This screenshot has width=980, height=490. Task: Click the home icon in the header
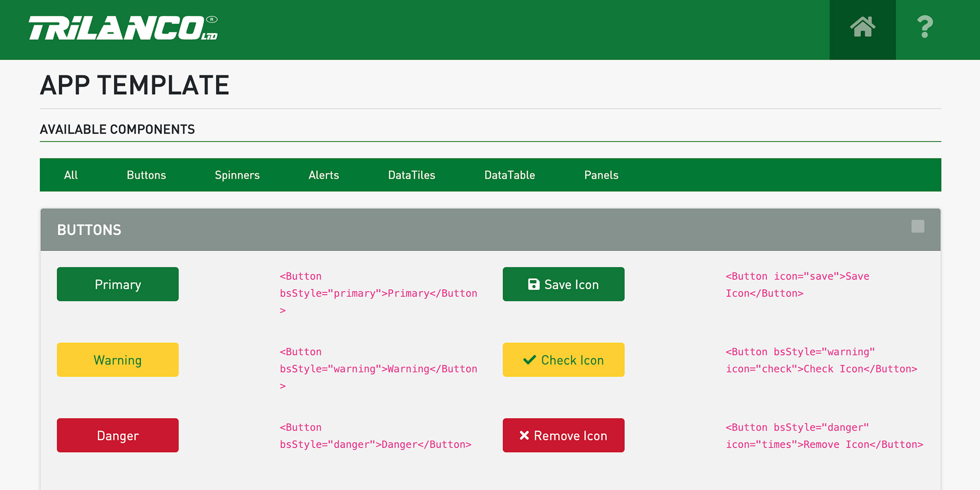click(x=862, y=29)
